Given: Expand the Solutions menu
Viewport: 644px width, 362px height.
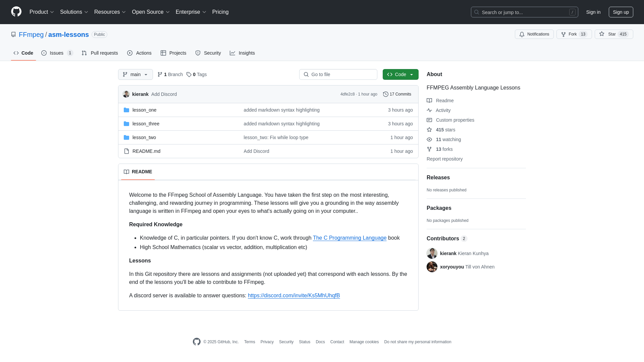Looking at the screenshot, I should (74, 12).
